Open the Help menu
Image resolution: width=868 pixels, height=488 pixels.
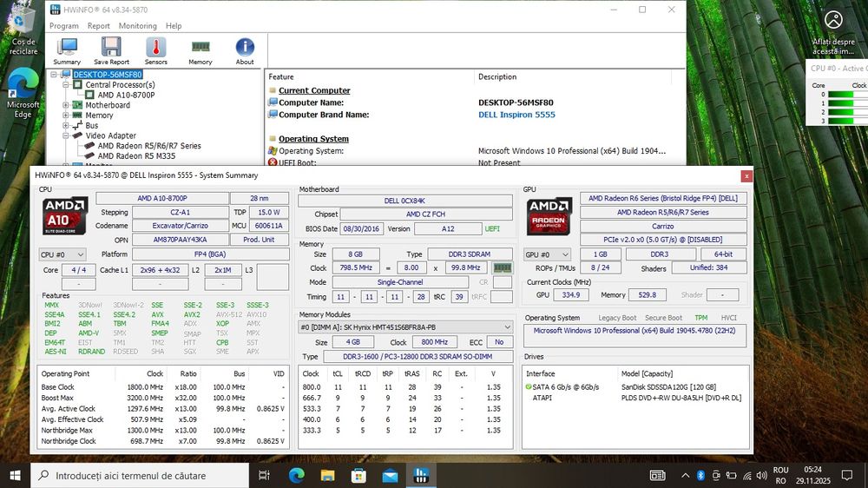point(174,26)
